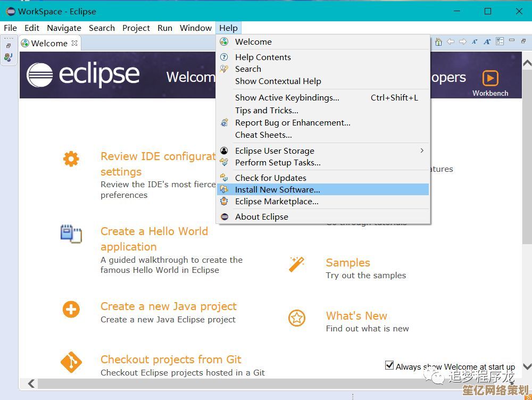Click the Restore icon in left trim stack
Image resolution: width=532 pixels, height=400 pixels.
tap(9, 46)
